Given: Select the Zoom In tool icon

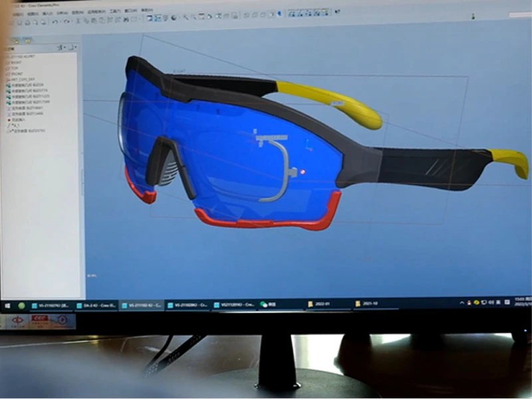Looking at the screenshot, I should pyautogui.click(x=186, y=18).
